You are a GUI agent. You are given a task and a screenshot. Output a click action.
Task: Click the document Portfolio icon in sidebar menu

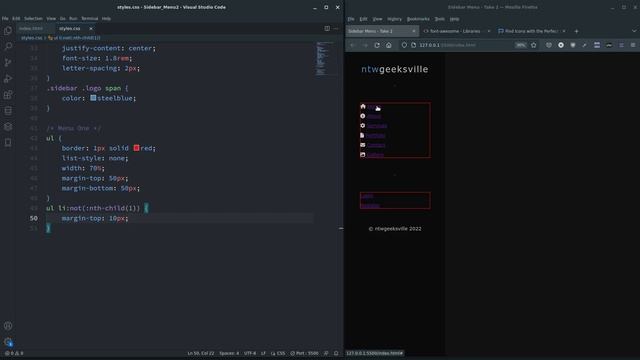click(x=362, y=135)
